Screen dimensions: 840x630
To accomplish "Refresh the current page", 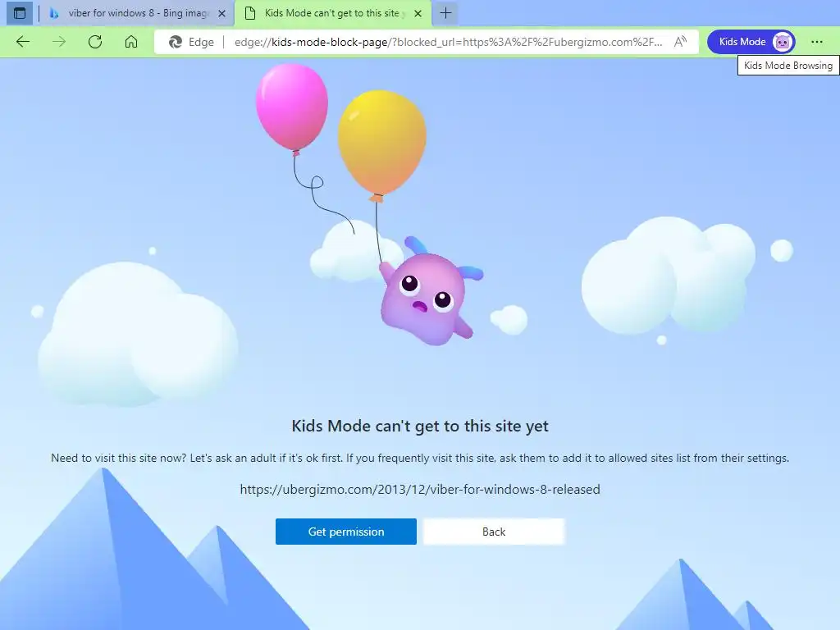I will [95, 42].
